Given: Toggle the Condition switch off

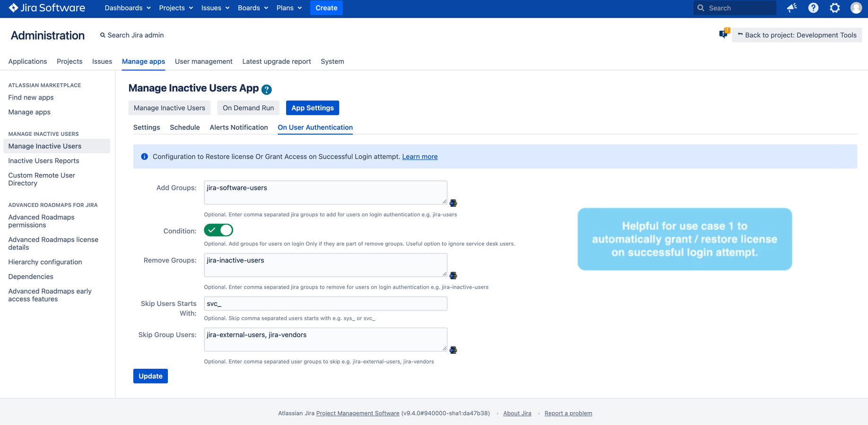Looking at the screenshot, I should (218, 230).
